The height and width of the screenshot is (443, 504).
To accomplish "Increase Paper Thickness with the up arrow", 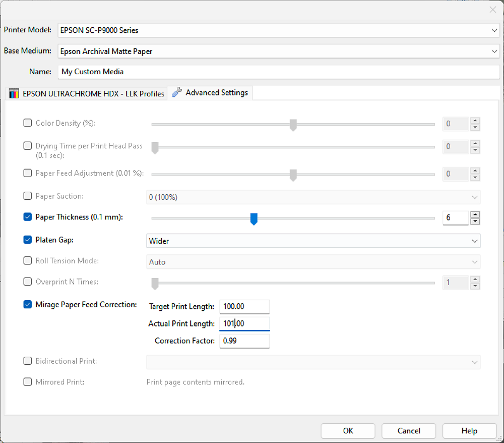I will (475, 214).
